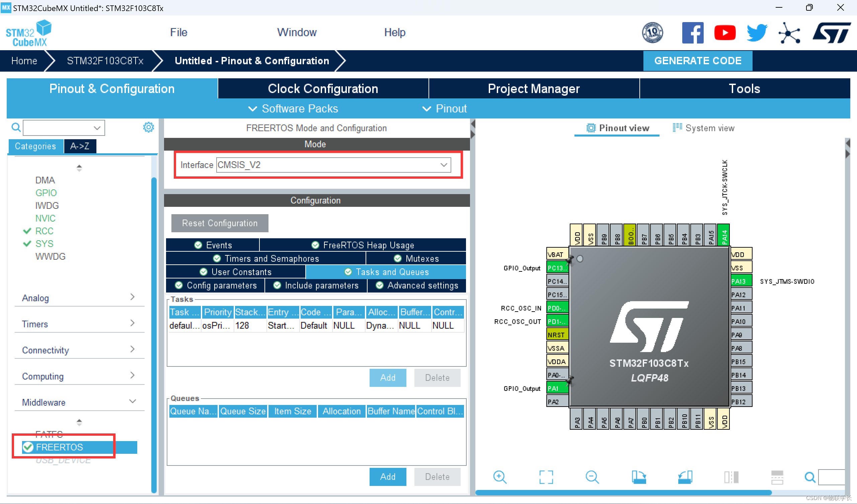Select the A->Z sorting toggle

pyautogui.click(x=80, y=146)
